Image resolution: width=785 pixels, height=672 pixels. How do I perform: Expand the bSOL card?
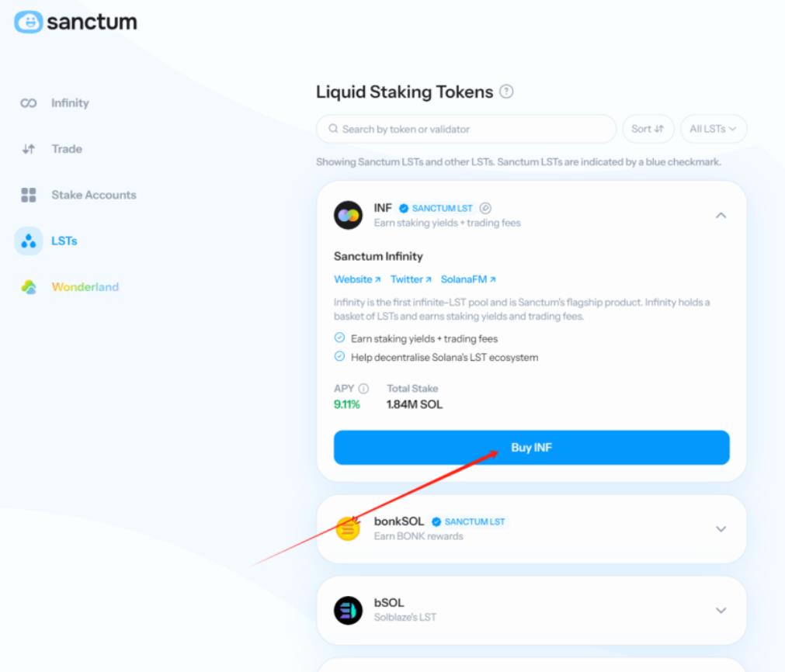(721, 611)
